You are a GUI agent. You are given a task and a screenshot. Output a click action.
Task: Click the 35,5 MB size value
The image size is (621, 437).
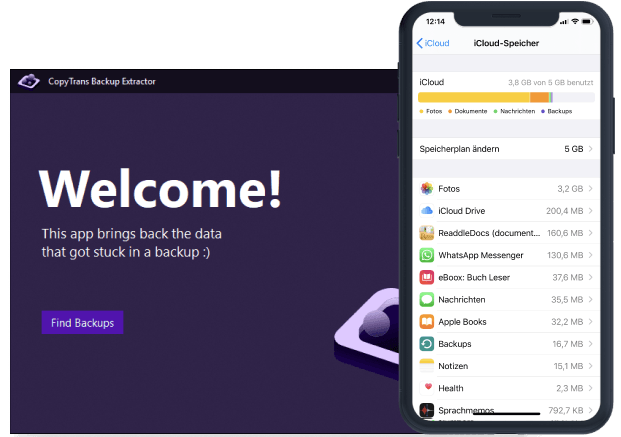coord(567,300)
